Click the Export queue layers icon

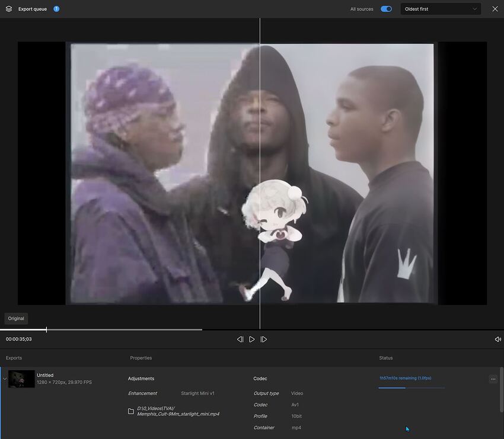click(x=9, y=9)
